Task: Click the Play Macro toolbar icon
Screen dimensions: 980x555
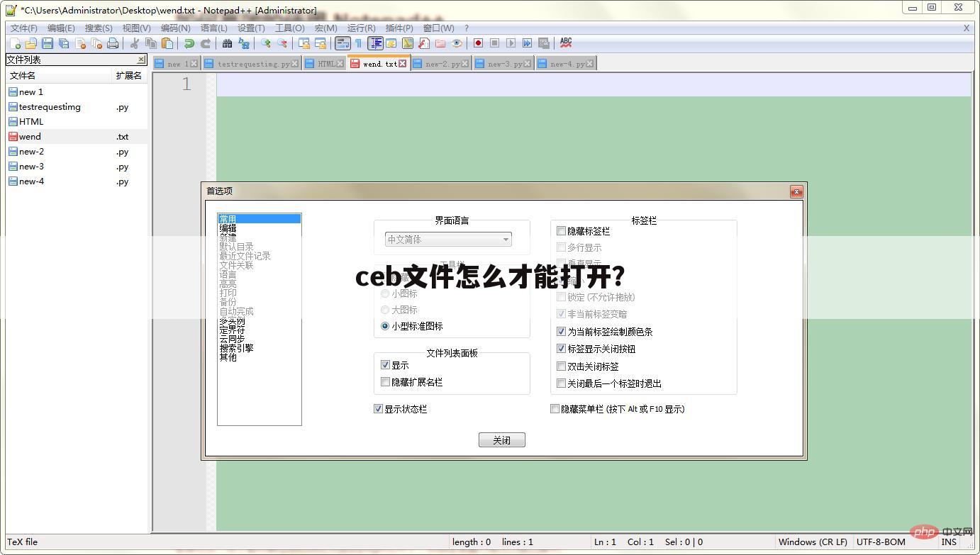Action: [x=511, y=43]
